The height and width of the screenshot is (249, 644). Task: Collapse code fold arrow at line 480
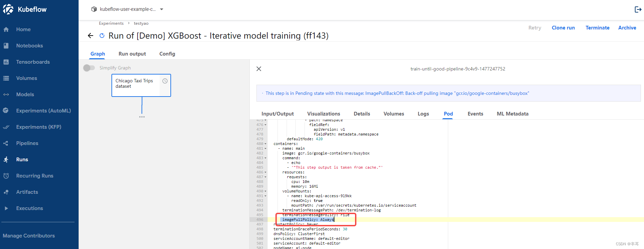265,144
